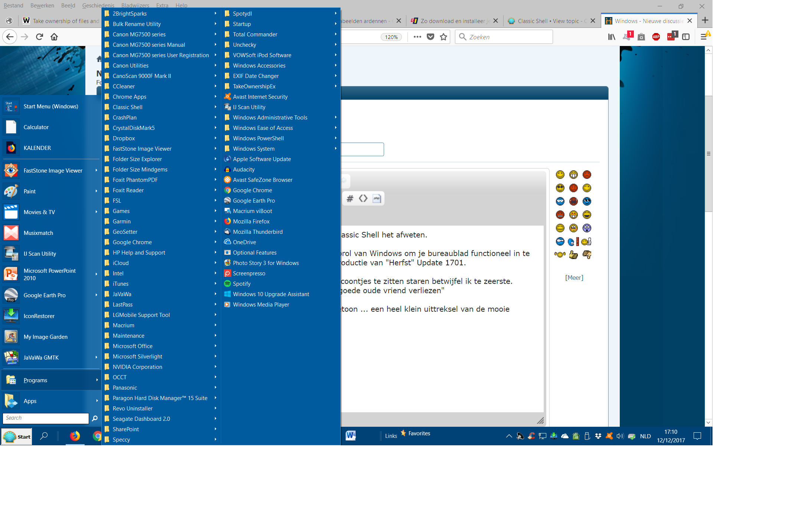Launch KALENDER shortcut in start menu

51,148
